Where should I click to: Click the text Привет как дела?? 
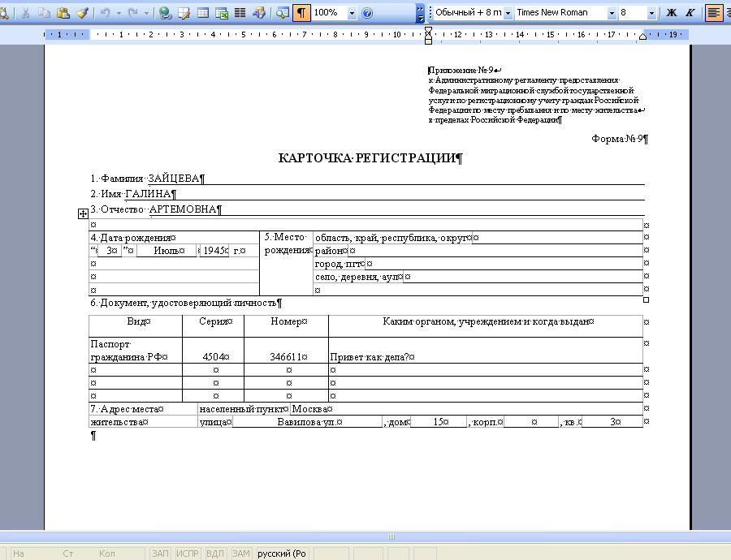pyautogui.click(x=370, y=357)
